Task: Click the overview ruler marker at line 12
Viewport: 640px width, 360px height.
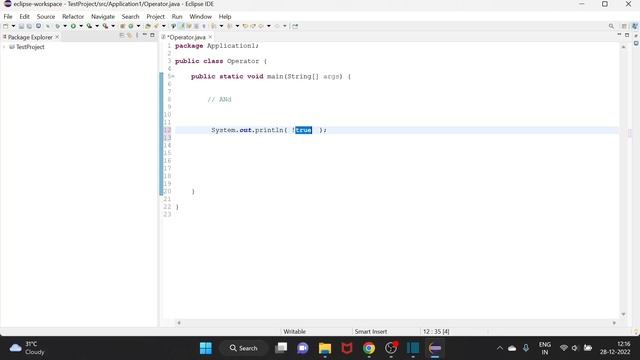Action: click(630, 133)
